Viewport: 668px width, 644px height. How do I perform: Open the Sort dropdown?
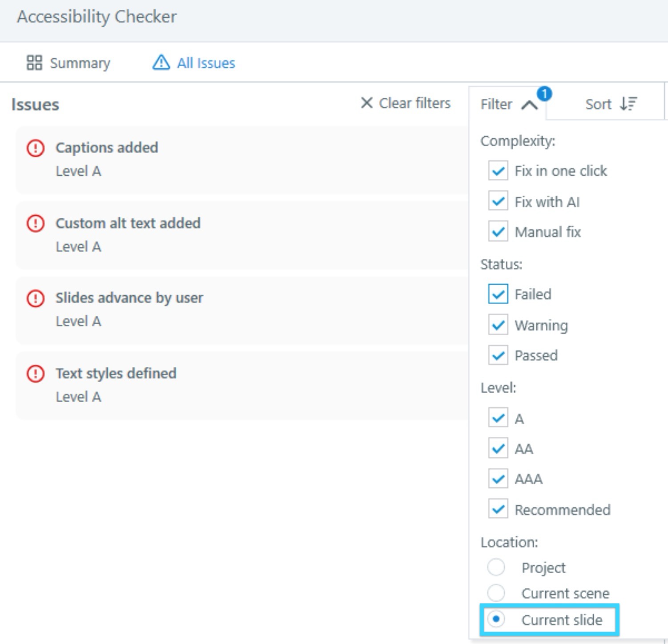tap(611, 104)
